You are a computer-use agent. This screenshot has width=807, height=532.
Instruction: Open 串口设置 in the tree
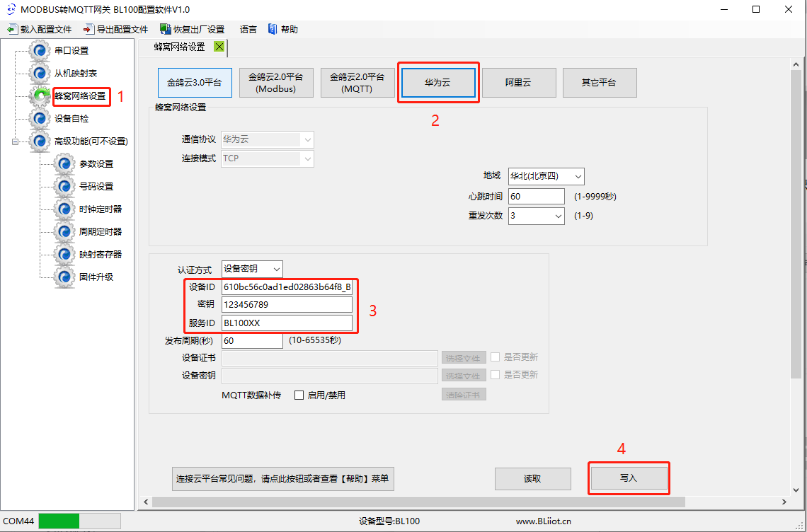(x=71, y=50)
